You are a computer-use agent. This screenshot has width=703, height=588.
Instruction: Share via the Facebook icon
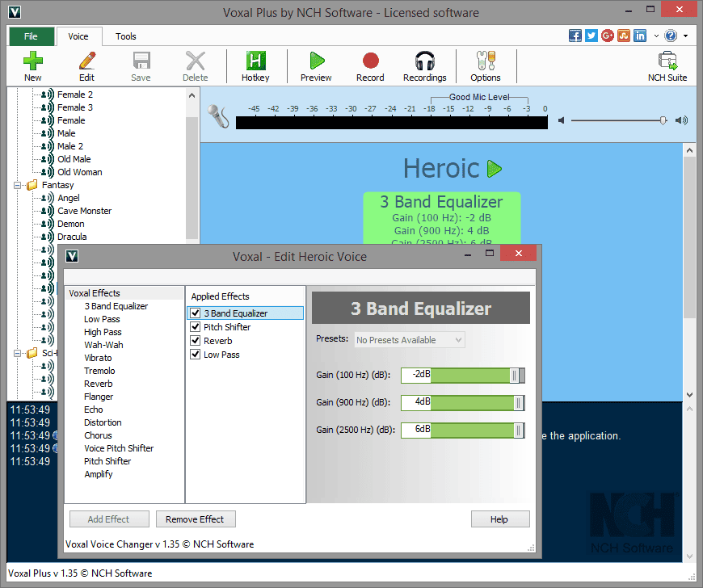pos(575,36)
